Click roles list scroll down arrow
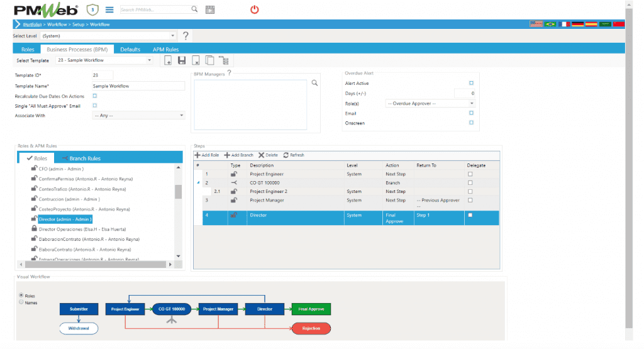Viewport: 644px width, 349px height. (178, 256)
